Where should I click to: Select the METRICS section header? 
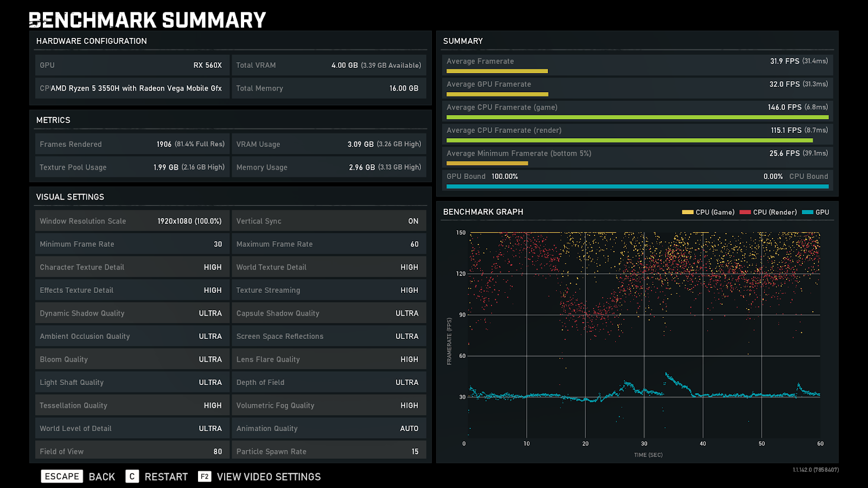[x=53, y=120]
